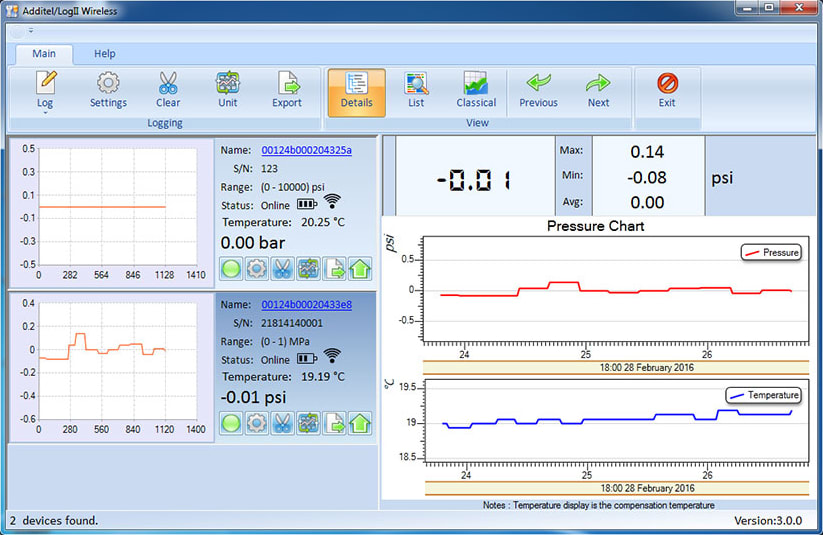Click the Range (0 - 1) MPa text
The height and width of the screenshot is (535, 823).
pos(286,341)
